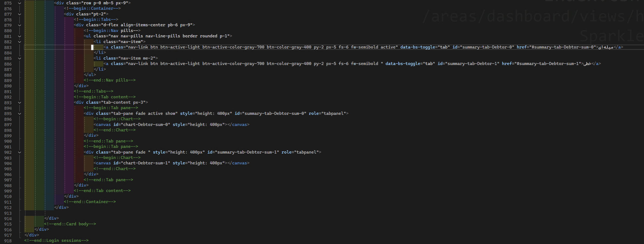The image size is (644, 244).
Task: Select line number 897 in the gutter
Action: point(8,125)
